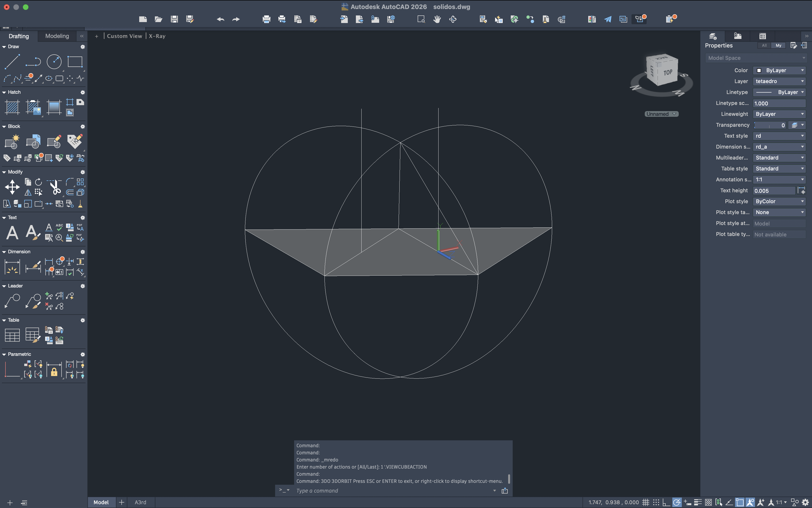Toggle polar tracking in status bar
Screen dimensions: 812x508
[x=677, y=502]
